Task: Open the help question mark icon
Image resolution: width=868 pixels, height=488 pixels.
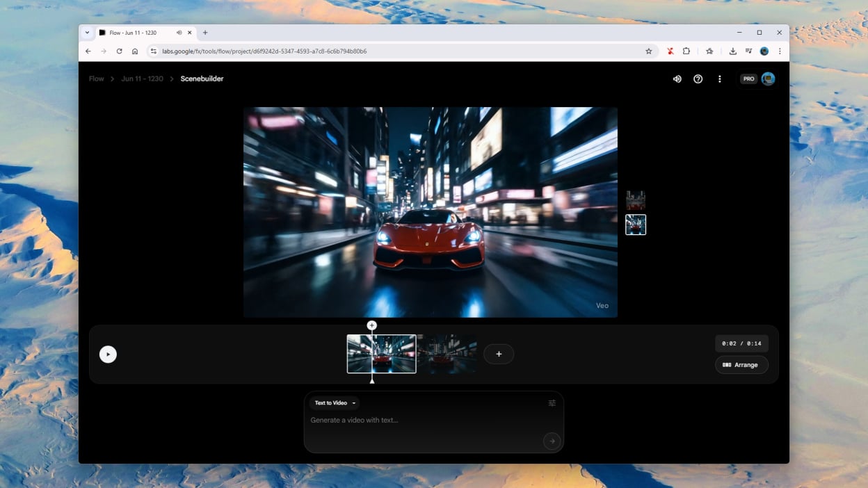Action: click(x=698, y=79)
